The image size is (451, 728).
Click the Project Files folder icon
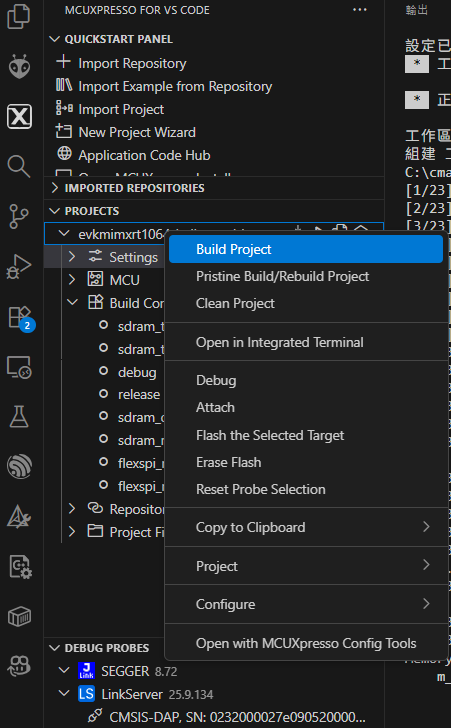(x=95, y=531)
